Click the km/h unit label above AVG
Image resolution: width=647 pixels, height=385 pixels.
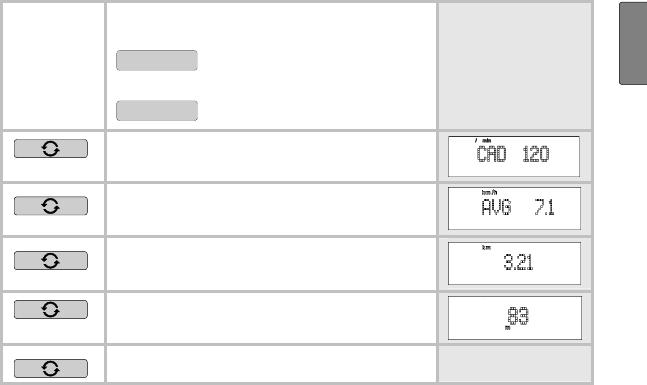(489, 193)
